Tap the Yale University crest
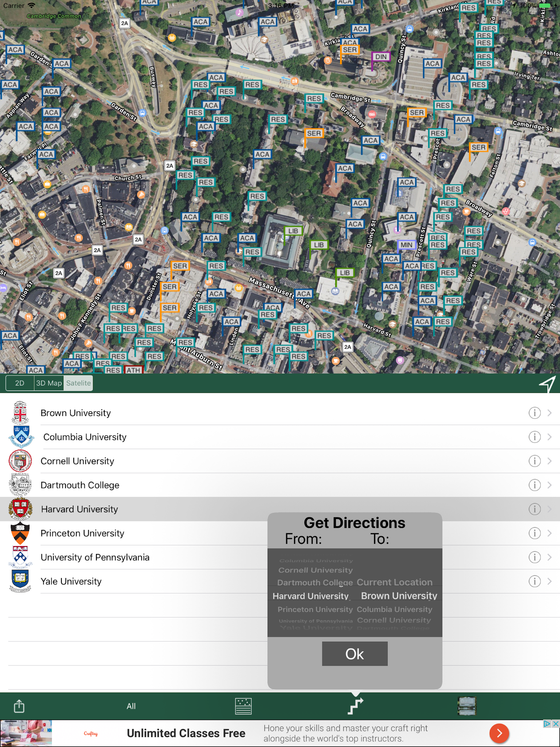This screenshot has height=747, width=560. 20,581
